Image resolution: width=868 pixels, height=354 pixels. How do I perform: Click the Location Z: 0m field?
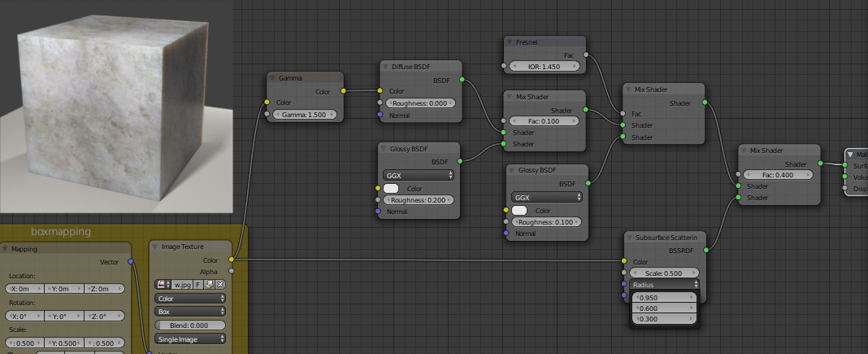(x=105, y=289)
